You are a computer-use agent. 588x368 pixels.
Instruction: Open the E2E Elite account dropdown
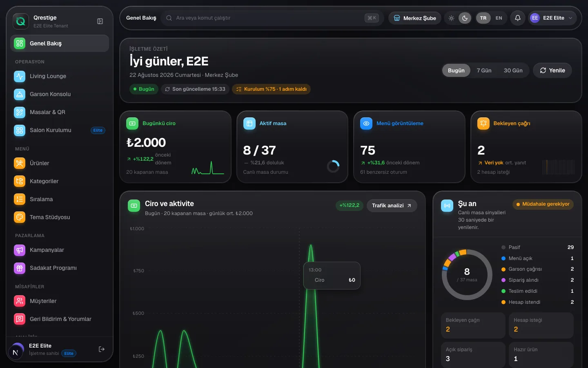[552, 18]
